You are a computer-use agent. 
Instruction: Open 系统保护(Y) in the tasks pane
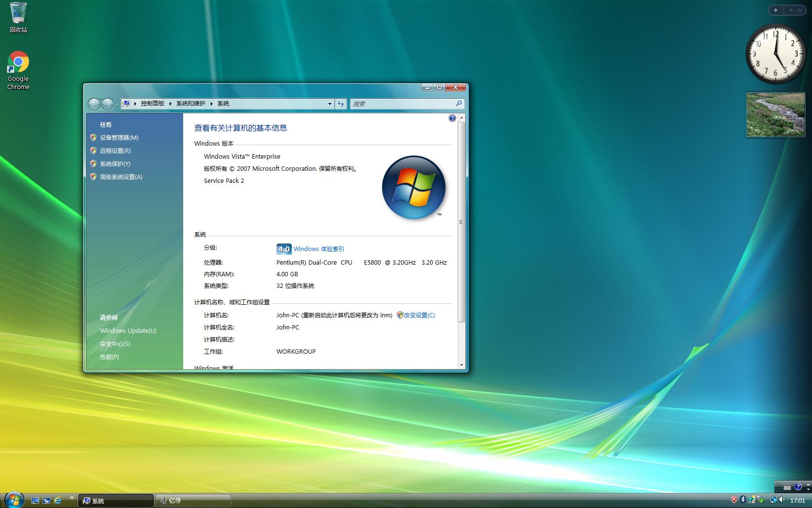pos(115,164)
